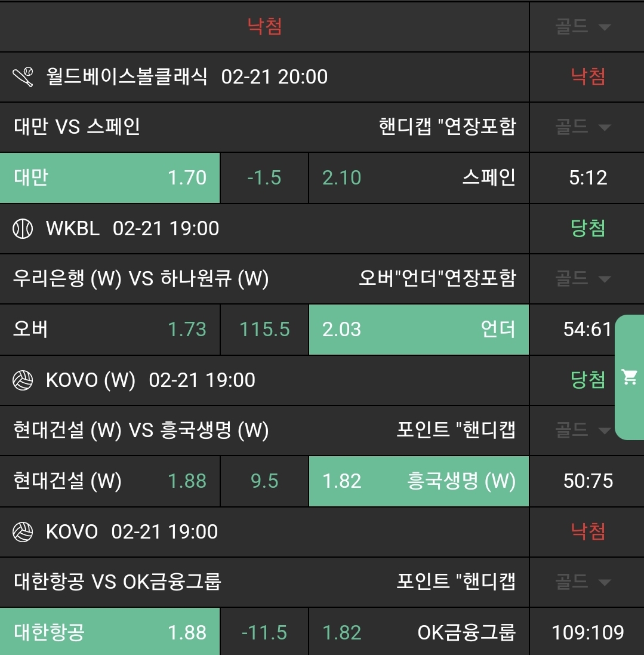Viewport: 644px width, 655px height.
Task: Select 흥국생명 (W) at 1.82 odds
Action: (x=418, y=481)
